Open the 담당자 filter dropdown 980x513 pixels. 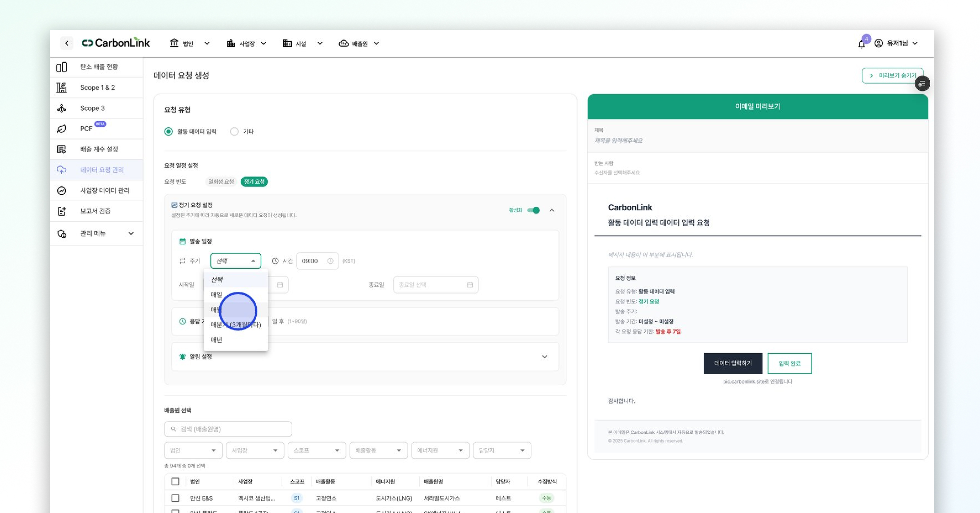coord(502,450)
